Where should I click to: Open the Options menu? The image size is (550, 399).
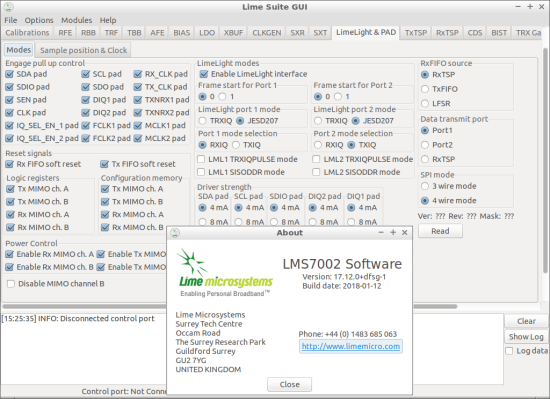pyautogui.click(x=39, y=20)
